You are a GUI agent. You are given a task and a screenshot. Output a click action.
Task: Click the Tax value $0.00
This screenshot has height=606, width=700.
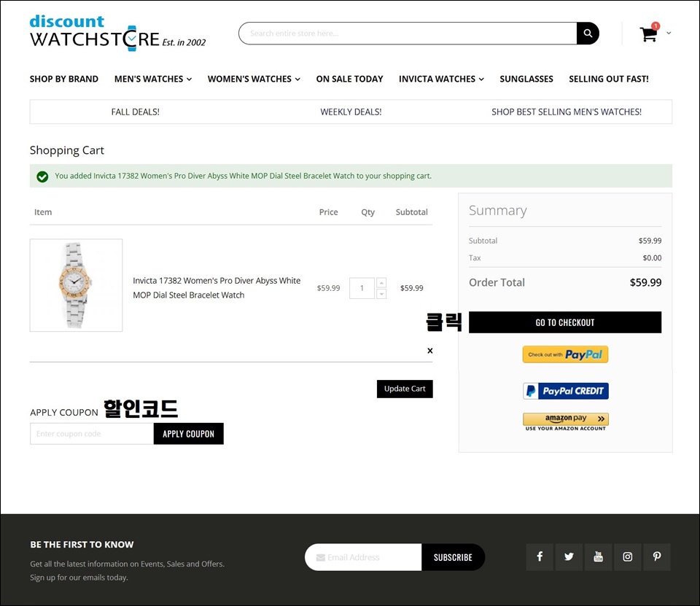coord(652,258)
